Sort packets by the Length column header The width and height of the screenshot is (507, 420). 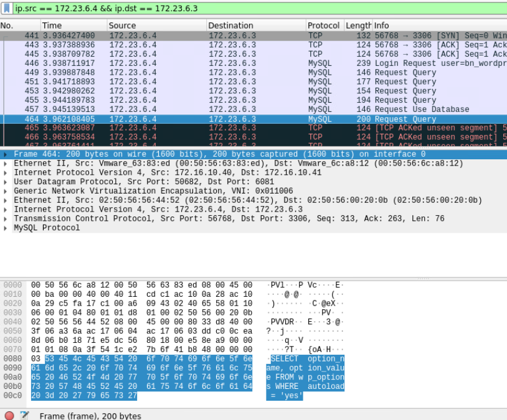[358, 26]
